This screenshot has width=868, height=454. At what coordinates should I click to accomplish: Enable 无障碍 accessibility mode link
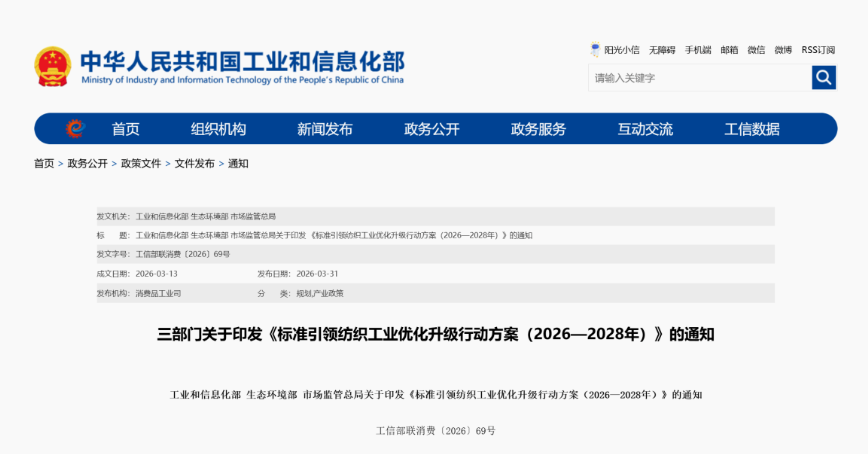[662, 49]
